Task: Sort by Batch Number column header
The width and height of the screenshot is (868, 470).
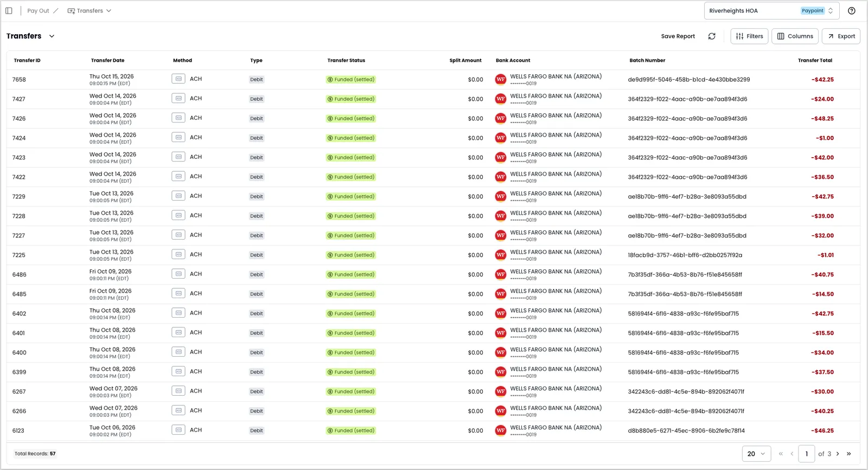Action: (647, 61)
